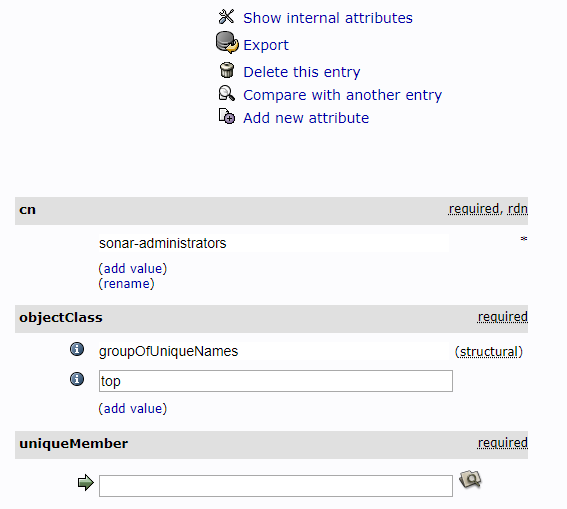Open Show internal attributes link
This screenshot has width=567, height=509.
328,18
